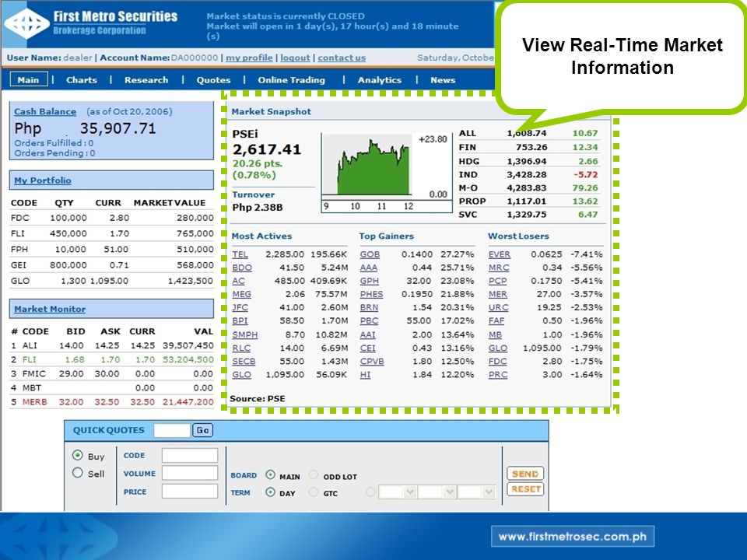Click MERB row in Market Monitor
The image size is (747, 560).
tap(112, 402)
